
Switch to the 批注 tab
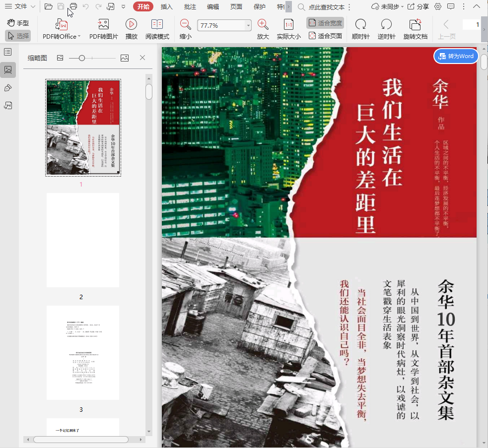[190, 6]
